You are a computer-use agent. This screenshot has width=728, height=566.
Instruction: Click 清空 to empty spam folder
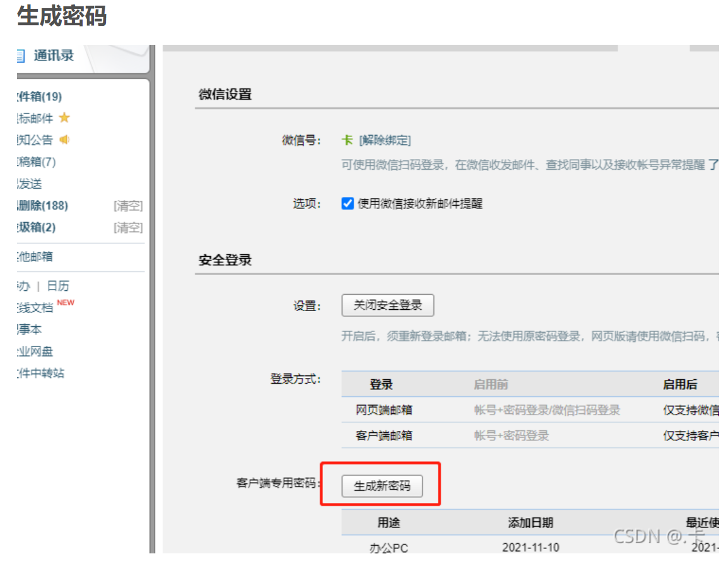pyautogui.click(x=128, y=228)
